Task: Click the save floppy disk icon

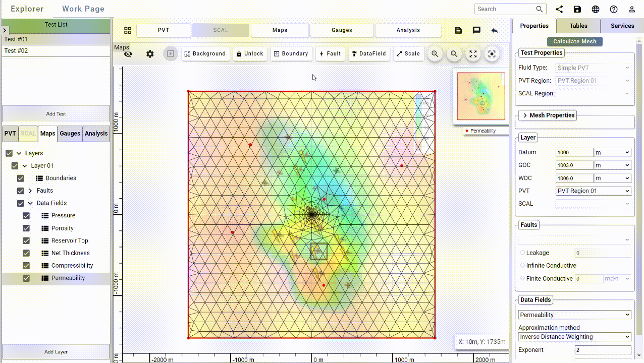Action: point(577,9)
